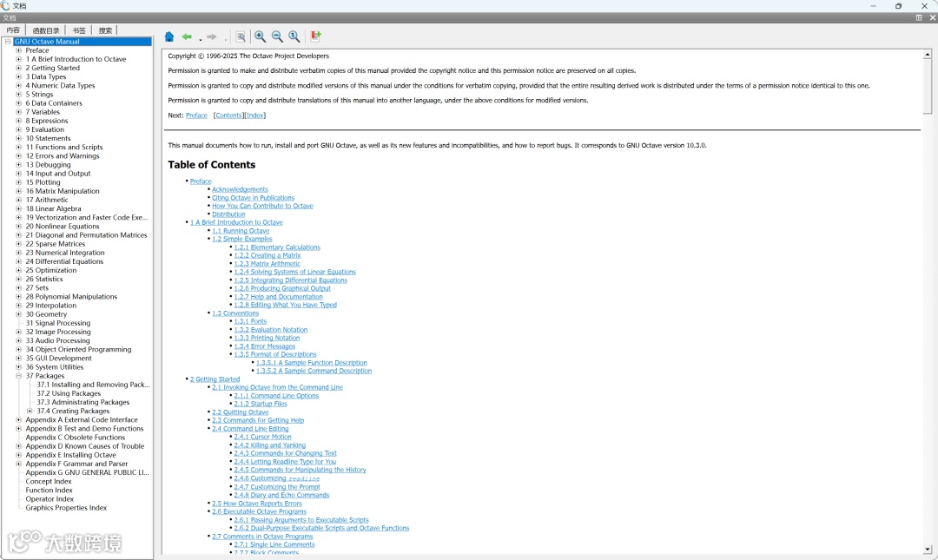The height and width of the screenshot is (560, 938).
Task: Switch to the 函数目录 tab
Action: point(46,30)
